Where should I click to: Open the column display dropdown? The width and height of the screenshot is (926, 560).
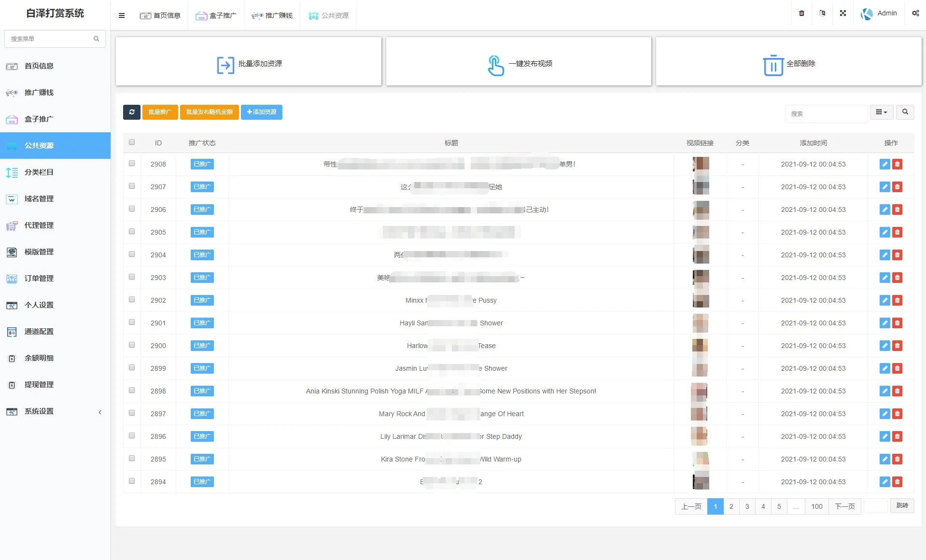point(881,112)
